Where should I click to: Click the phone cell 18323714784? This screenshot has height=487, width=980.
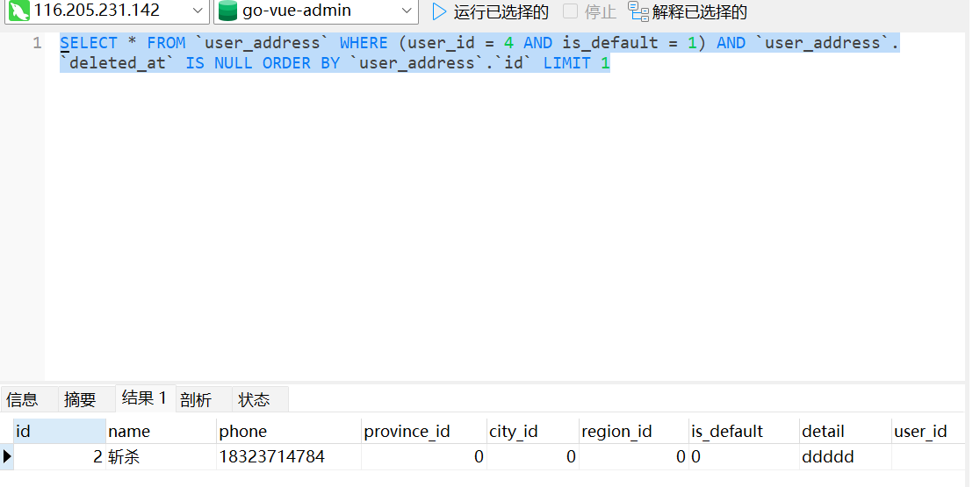point(289,457)
